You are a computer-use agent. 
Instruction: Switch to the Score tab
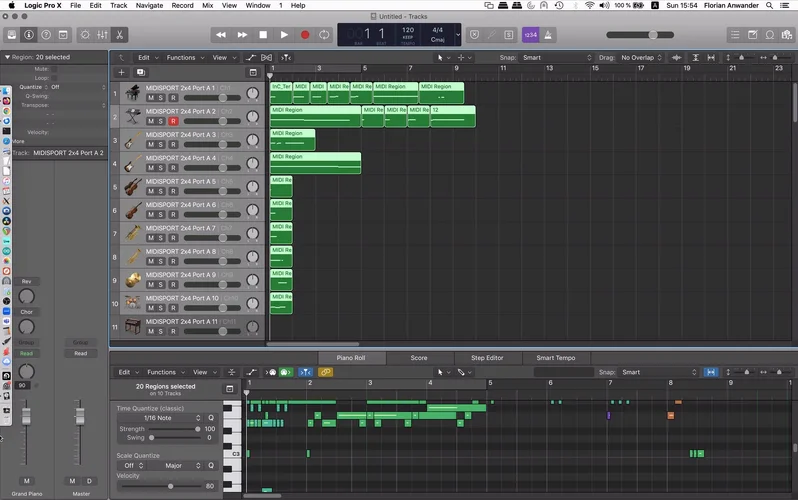[418, 357]
